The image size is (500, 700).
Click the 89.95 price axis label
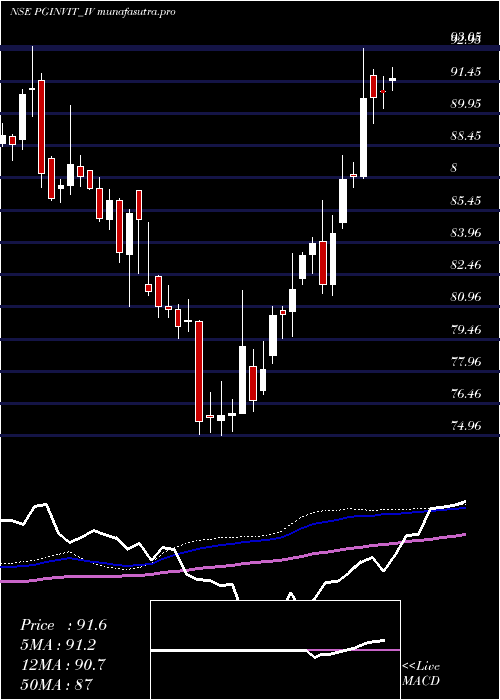[x=466, y=104]
